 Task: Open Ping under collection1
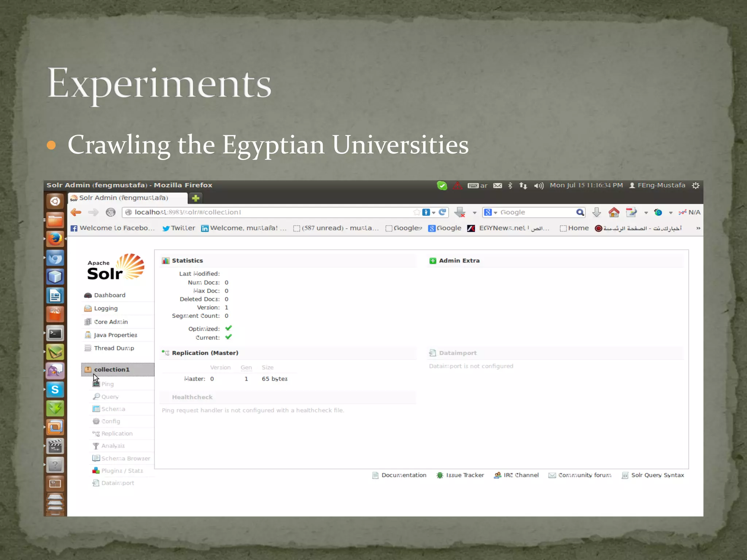tap(103, 384)
